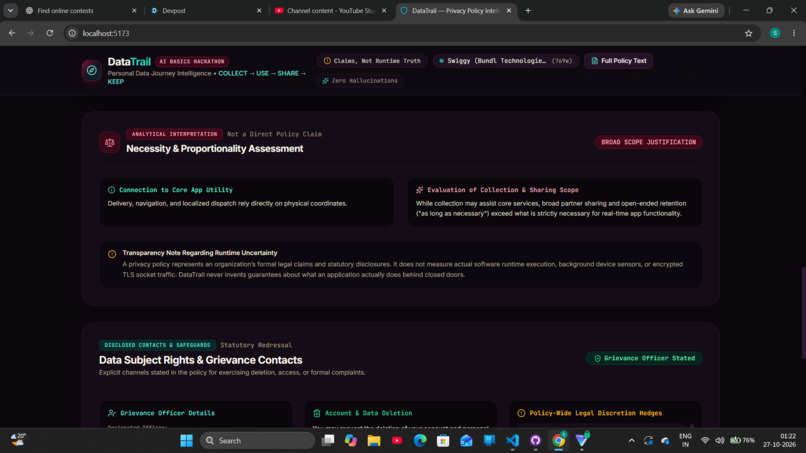Screen dimensions: 806x453
Task: Show hidden system tray icons
Action: coord(632,441)
